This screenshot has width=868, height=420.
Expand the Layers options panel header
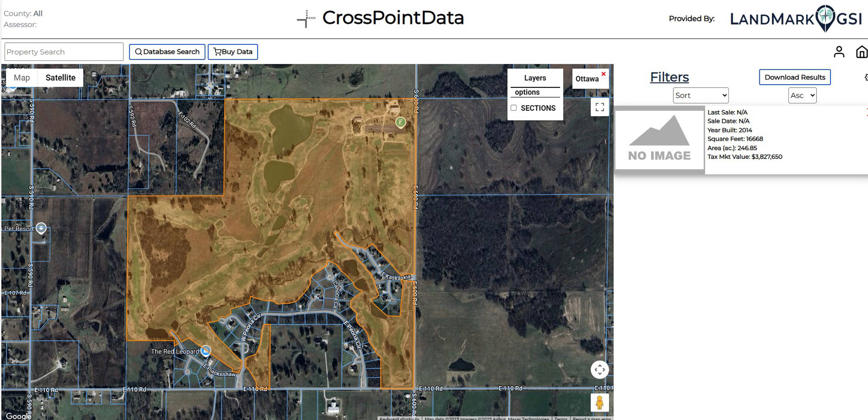[x=535, y=78]
